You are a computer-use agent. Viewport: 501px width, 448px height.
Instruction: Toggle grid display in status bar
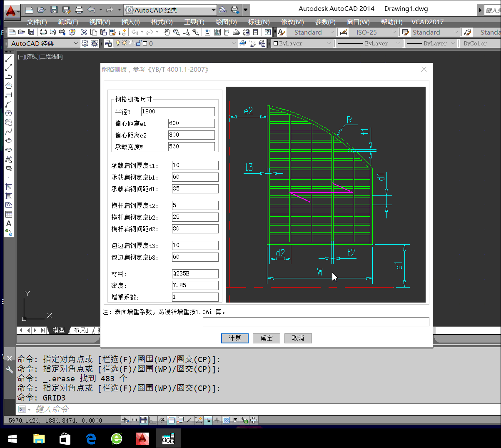143,420
